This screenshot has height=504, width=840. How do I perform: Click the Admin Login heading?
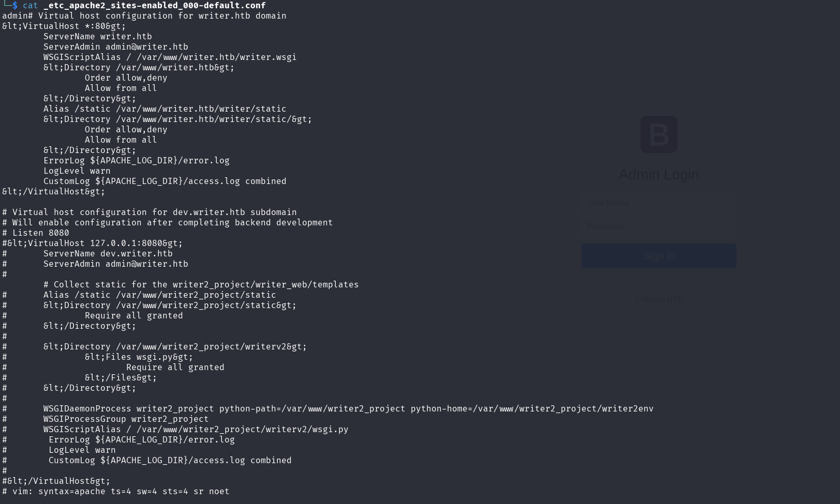658,175
